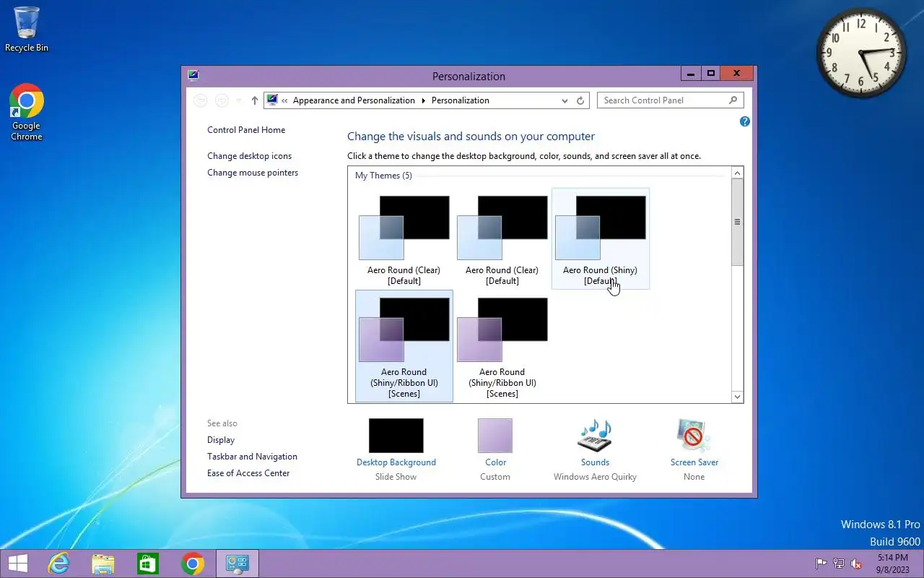Open the Windows Store taskbar icon
924x578 pixels.
click(148, 564)
